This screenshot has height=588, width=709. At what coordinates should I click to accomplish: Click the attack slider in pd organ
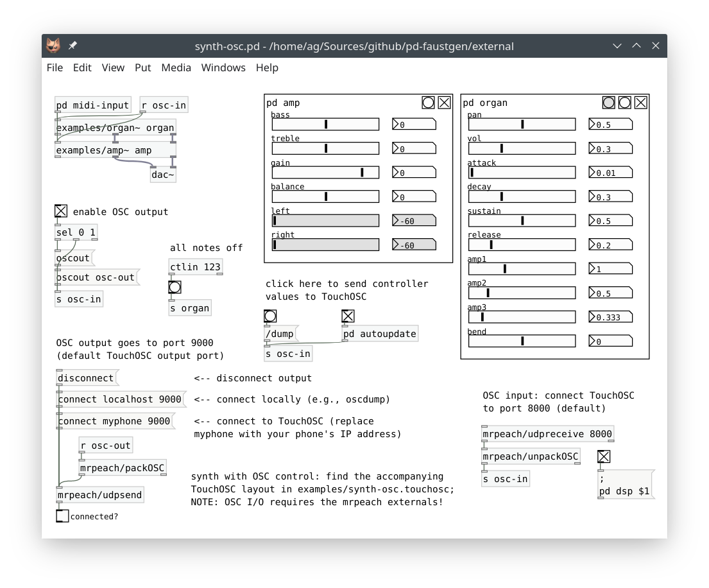[522, 172]
